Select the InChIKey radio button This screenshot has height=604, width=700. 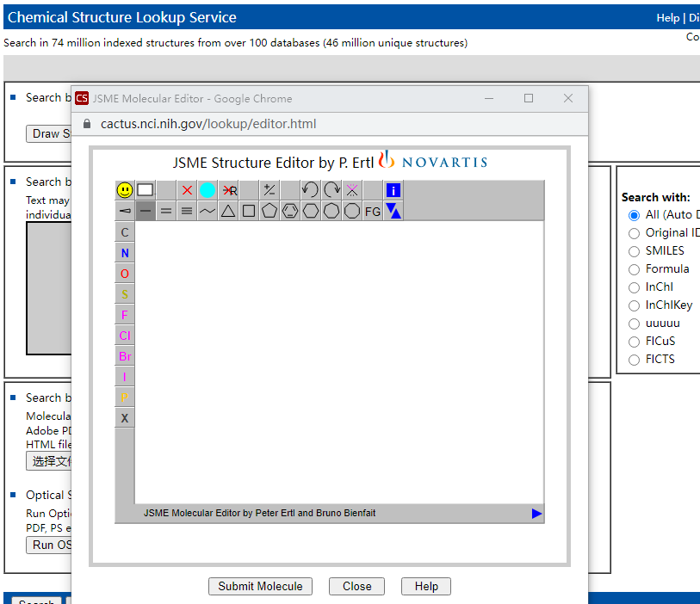(634, 305)
